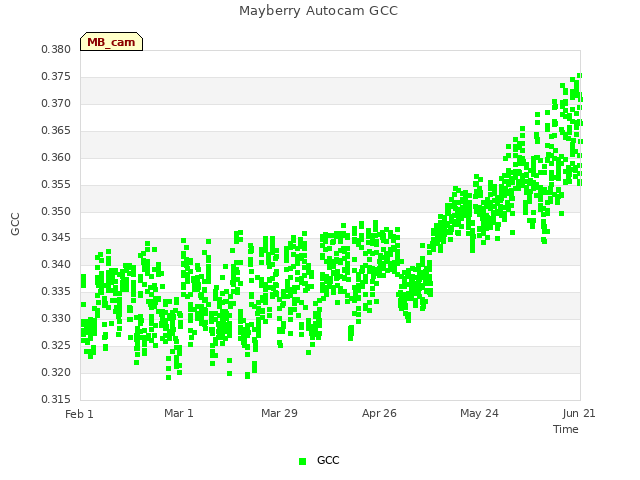Click the Apr 26 axis label
This screenshot has width=640, height=480.
[379, 413]
